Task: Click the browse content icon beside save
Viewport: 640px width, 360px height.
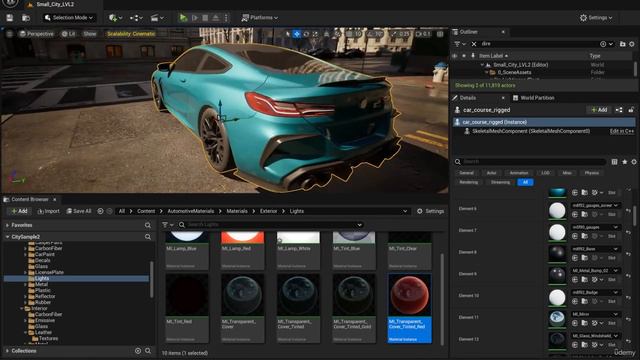Action: [x=26, y=18]
